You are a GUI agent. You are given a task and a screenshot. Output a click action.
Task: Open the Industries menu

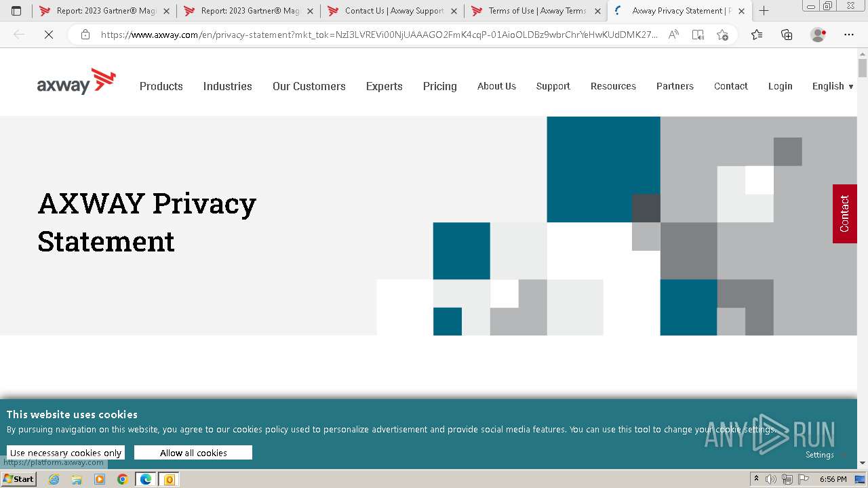click(228, 86)
